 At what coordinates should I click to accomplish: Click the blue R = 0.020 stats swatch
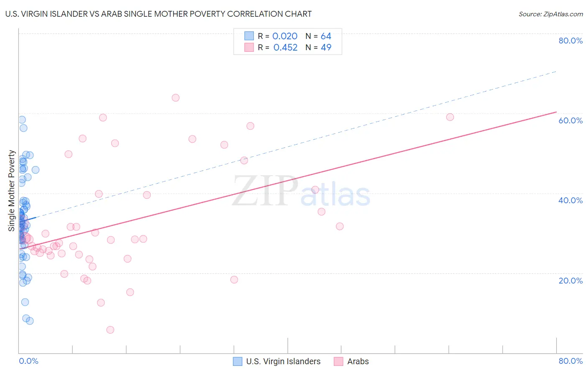(249, 36)
